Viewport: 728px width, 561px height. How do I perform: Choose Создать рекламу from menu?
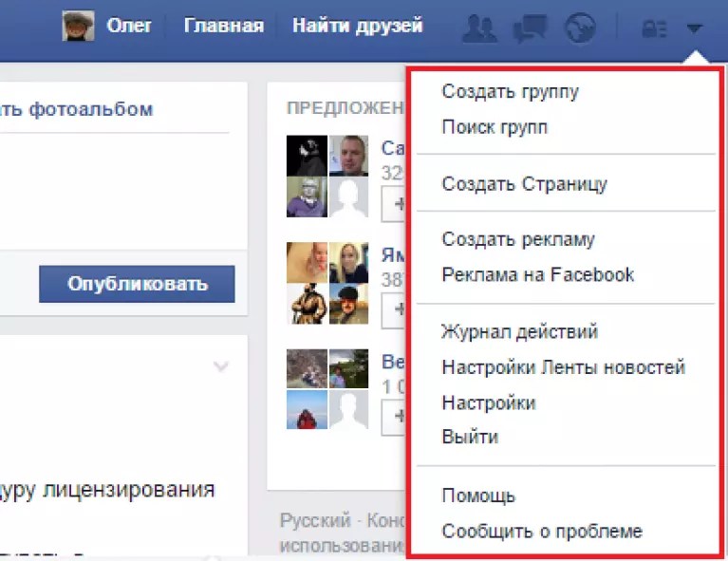(517, 239)
